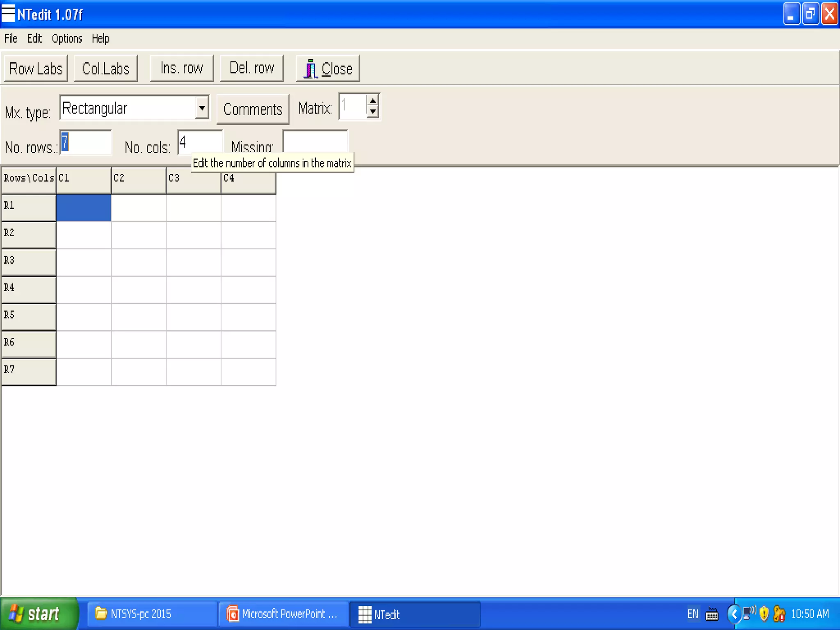Select the R3 row header

tap(28, 262)
